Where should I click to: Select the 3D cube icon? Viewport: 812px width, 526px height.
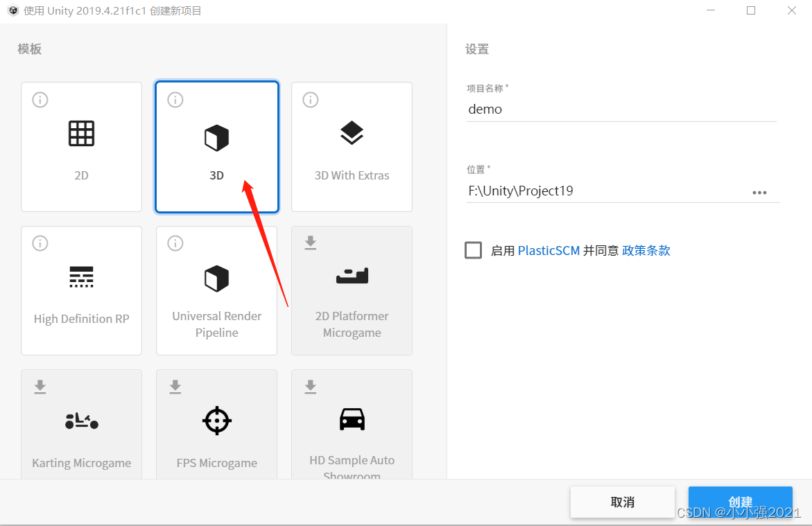(216, 138)
